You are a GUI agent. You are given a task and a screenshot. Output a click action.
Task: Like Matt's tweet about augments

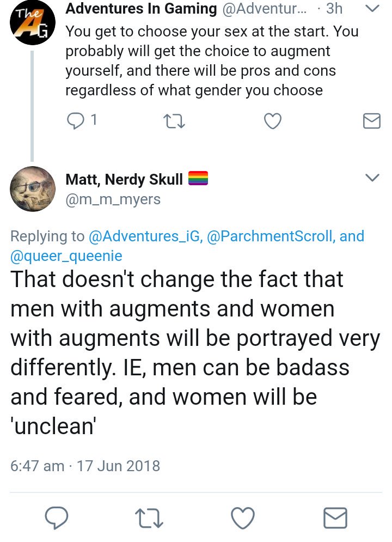[x=243, y=518]
